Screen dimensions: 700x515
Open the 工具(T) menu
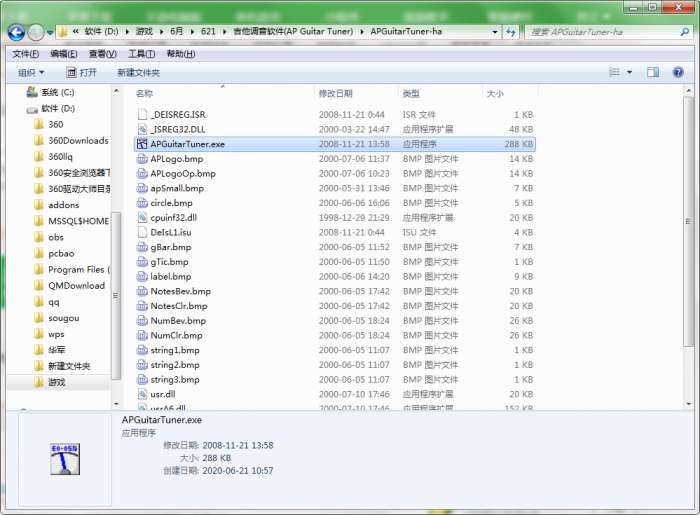(141, 54)
